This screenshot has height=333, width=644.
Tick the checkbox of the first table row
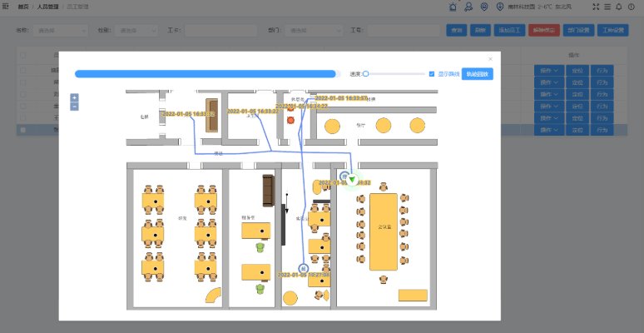pos(23,70)
